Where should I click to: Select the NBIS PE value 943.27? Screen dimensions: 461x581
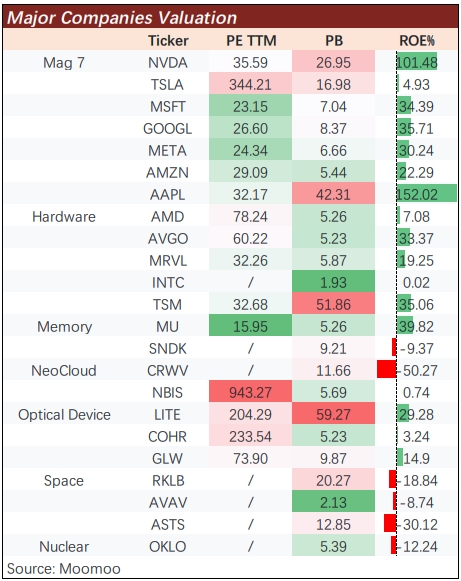pyautogui.click(x=250, y=392)
